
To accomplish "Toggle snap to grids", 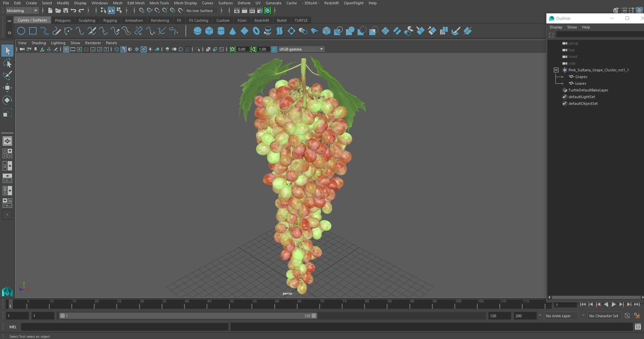I will [142, 11].
